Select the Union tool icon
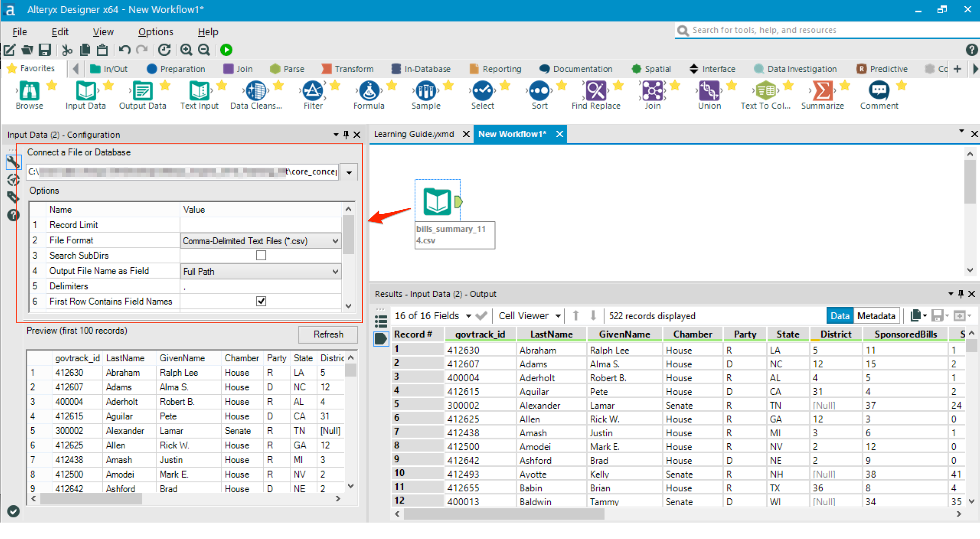 coord(709,91)
